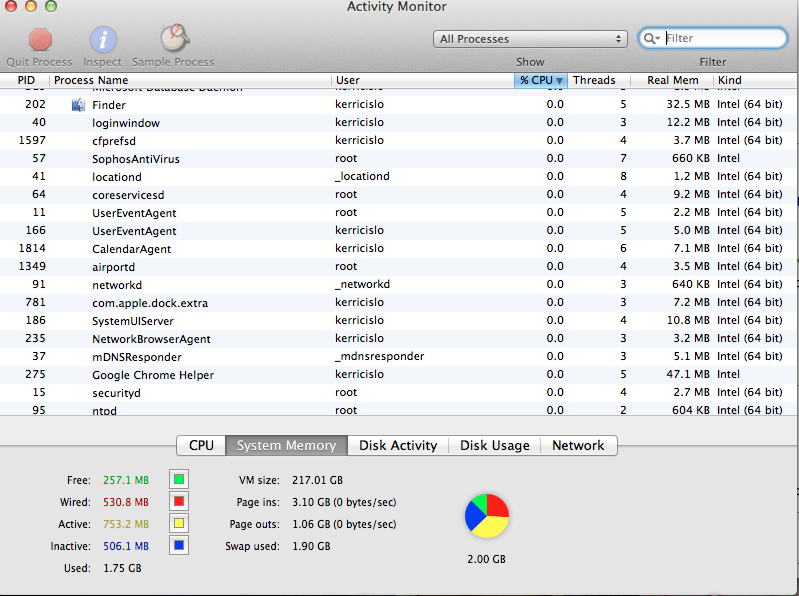Click the Quit Process stop-sign icon
799x596 pixels.
40,40
